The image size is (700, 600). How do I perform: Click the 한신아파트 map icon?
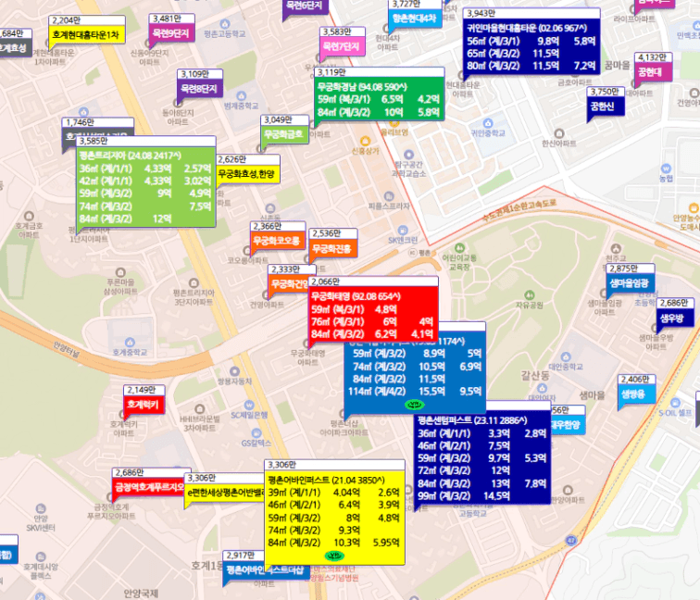(559, 133)
